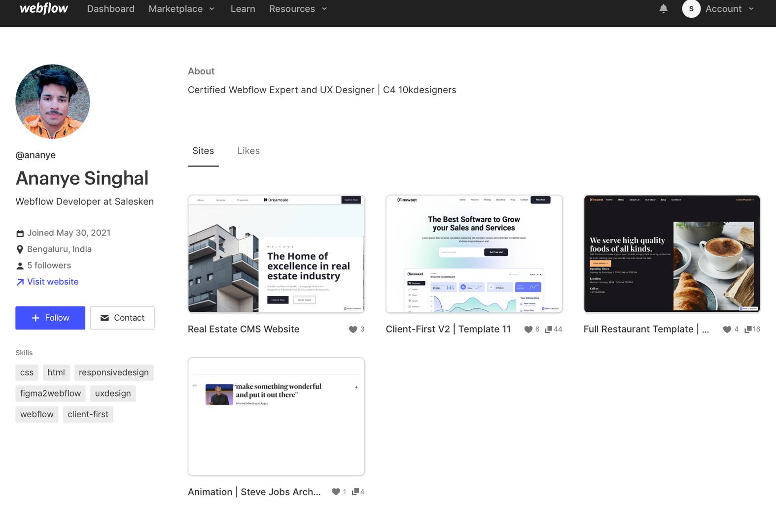Screen dimensions: 776x532
Task: Like the Client-First V2 Template 11 site
Action: [528, 330]
